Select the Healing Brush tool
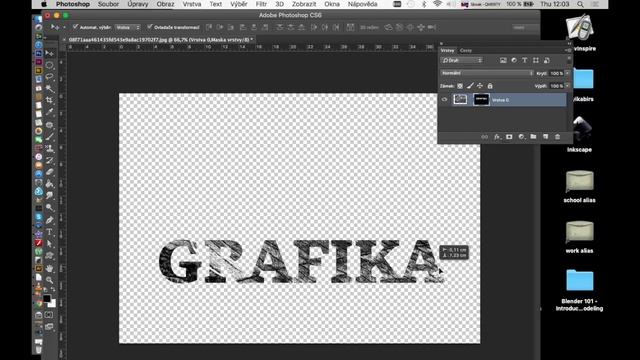This screenshot has width=640, height=360. (49, 125)
